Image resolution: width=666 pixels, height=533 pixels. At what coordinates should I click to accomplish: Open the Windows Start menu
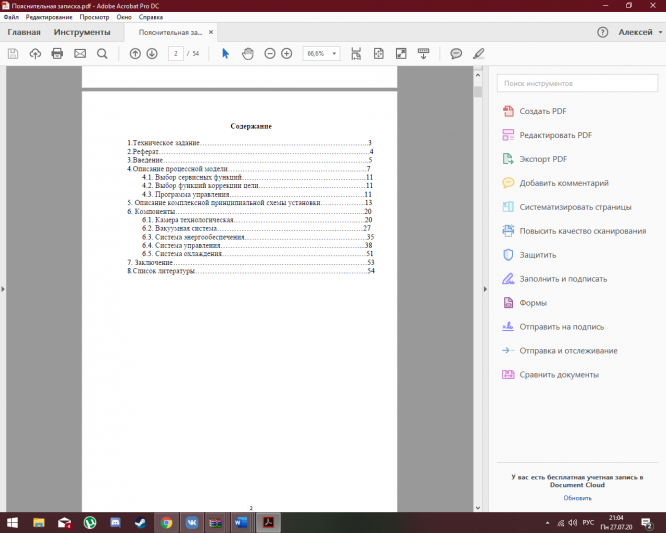coord(12,523)
